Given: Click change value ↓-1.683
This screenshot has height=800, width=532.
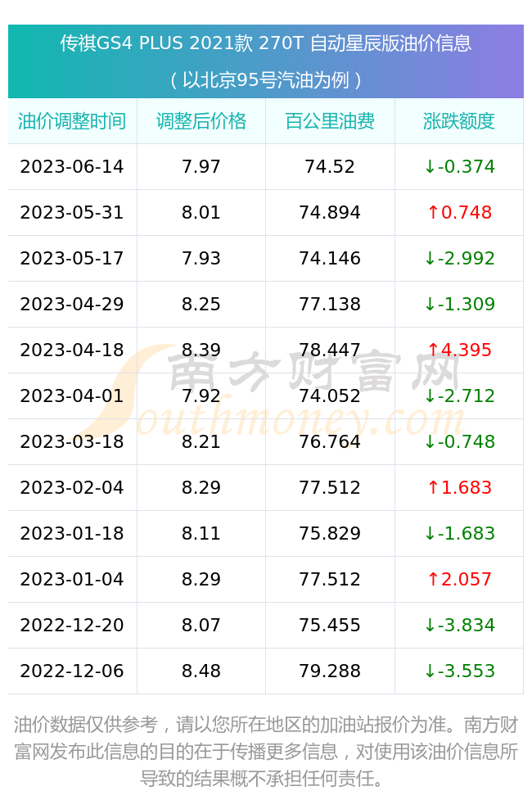Looking at the screenshot, I should tap(459, 534).
